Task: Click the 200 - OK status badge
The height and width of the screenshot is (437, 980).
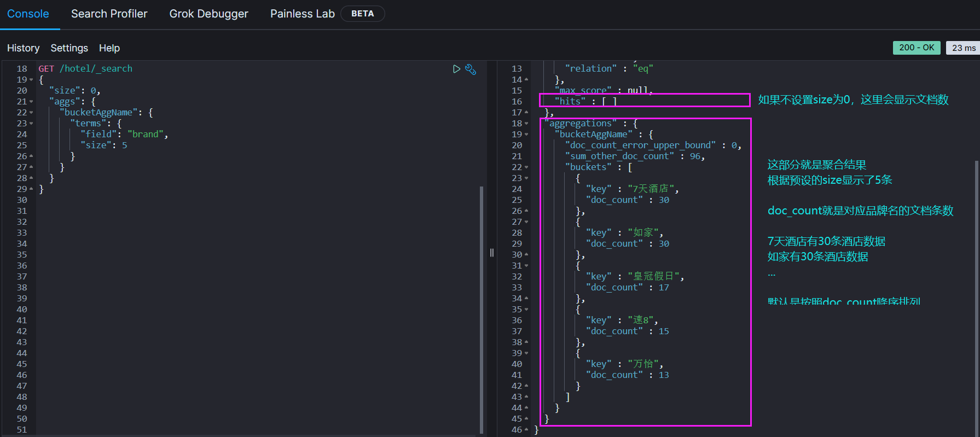Action: click(917, 48)
